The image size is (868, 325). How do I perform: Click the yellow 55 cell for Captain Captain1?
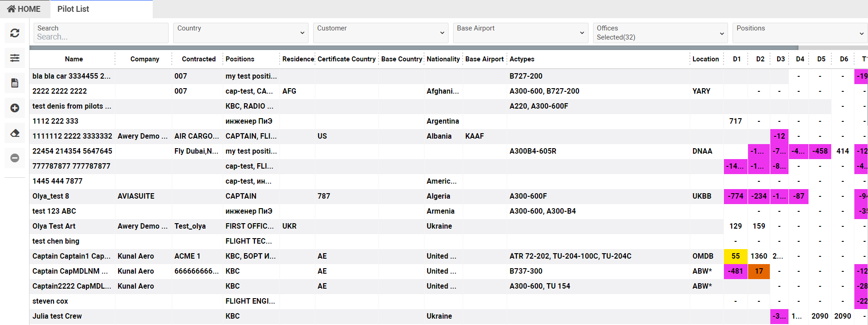tap(735, 256)
